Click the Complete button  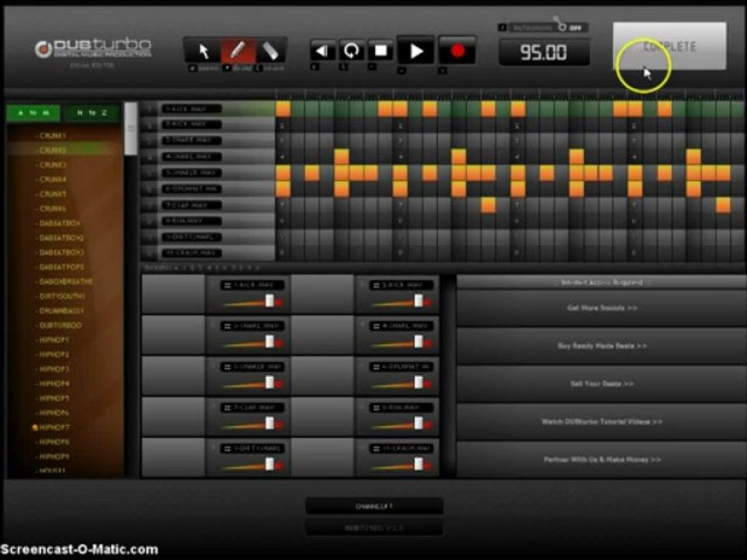[x=669, y=46]
